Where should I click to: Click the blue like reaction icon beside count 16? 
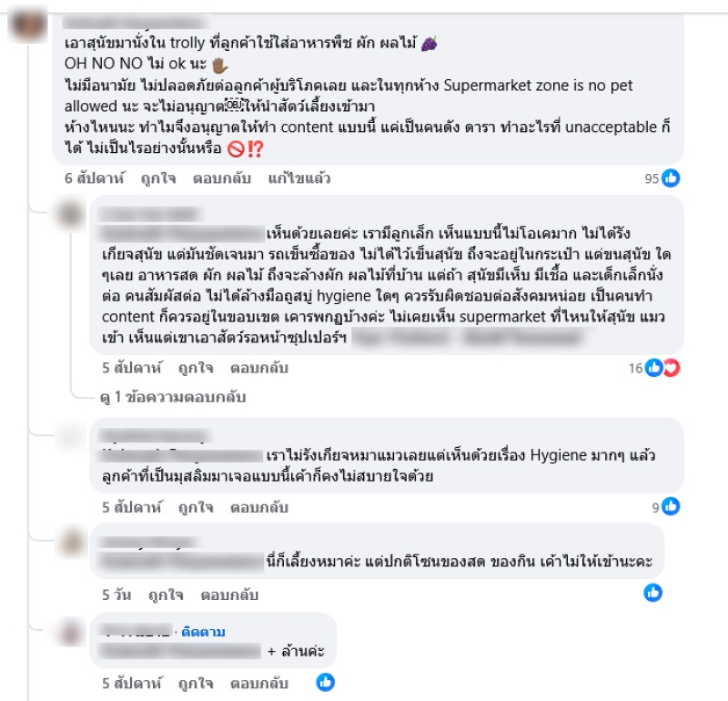click(654, 368)
